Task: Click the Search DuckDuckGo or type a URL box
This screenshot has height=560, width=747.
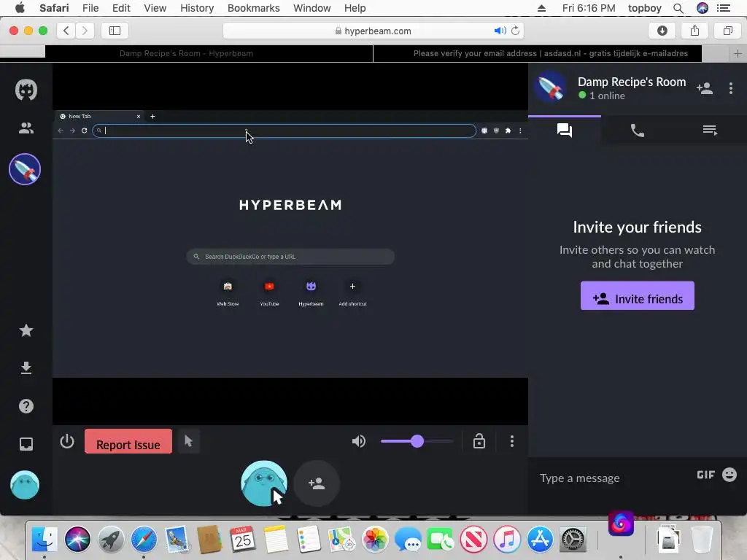Action: coord(290,257)
